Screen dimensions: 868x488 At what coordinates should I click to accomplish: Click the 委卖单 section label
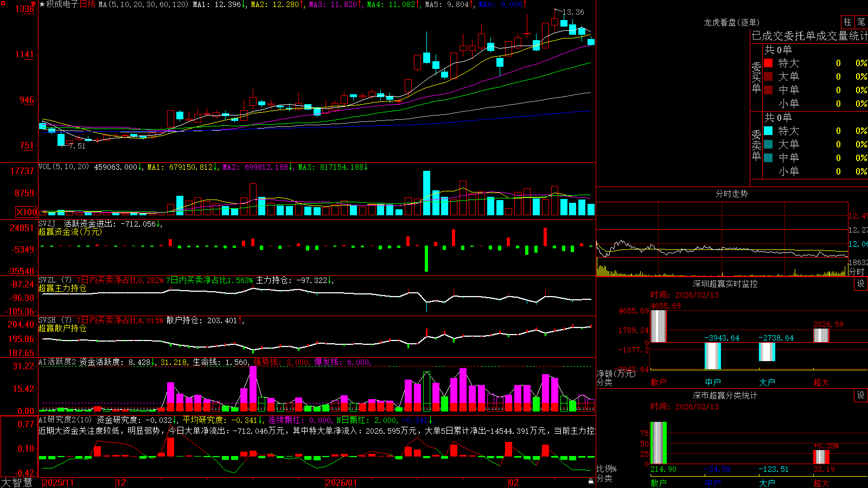[756, 145]
